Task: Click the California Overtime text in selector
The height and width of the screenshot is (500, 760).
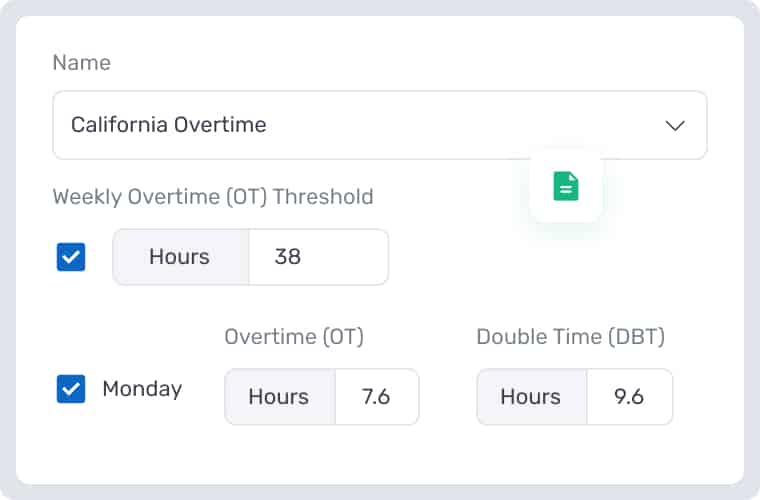Action: tap(169, 125)
